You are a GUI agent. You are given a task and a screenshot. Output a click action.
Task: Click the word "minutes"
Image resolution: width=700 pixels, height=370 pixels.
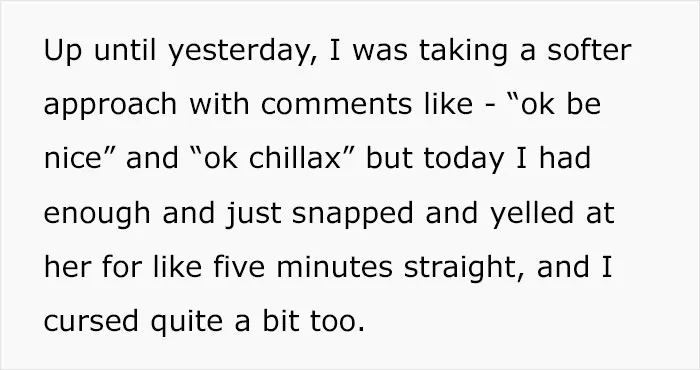tap(334, 267)
